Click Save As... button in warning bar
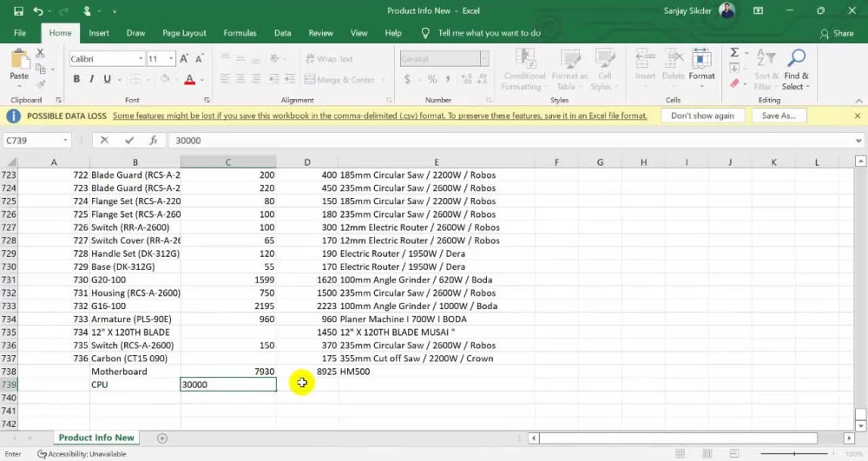Viewport: 868px width, 461px height. 779,115
